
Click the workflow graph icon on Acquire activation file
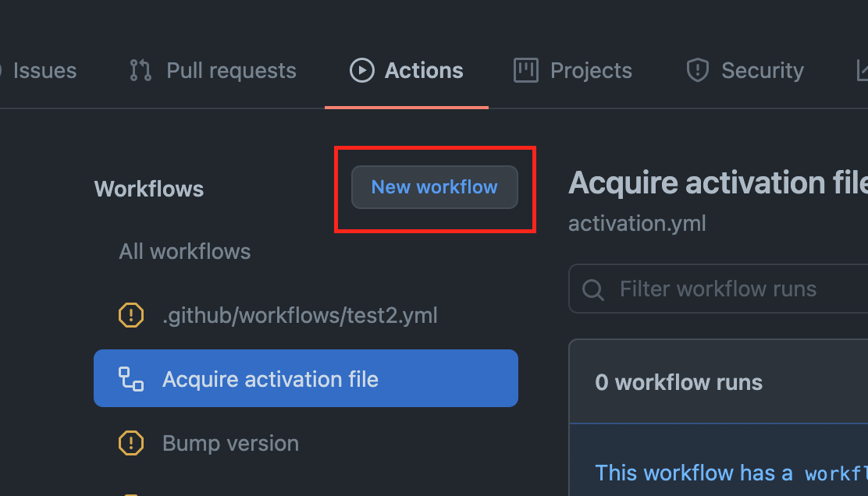click(131, 379)
